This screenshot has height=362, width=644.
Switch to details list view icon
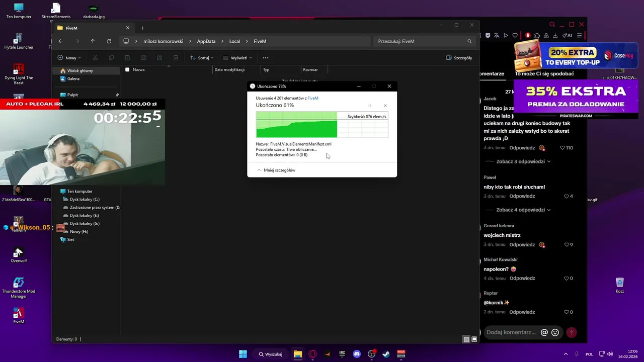click(x=466, y=339)
